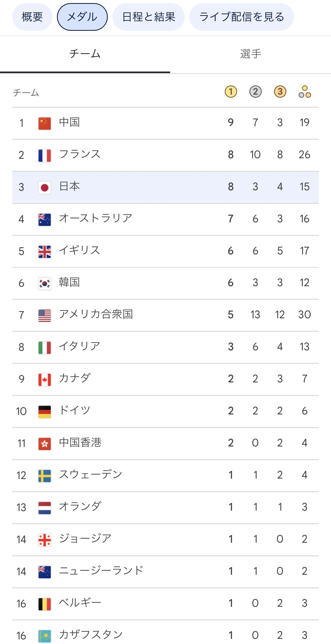The height and width of the screenshot is (644, 331).
Task: Open the 中国香港 team row
Action: (165, 443)
